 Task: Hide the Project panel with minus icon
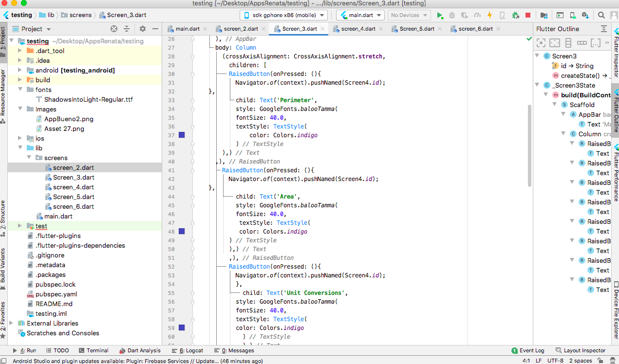coord(155,29)
